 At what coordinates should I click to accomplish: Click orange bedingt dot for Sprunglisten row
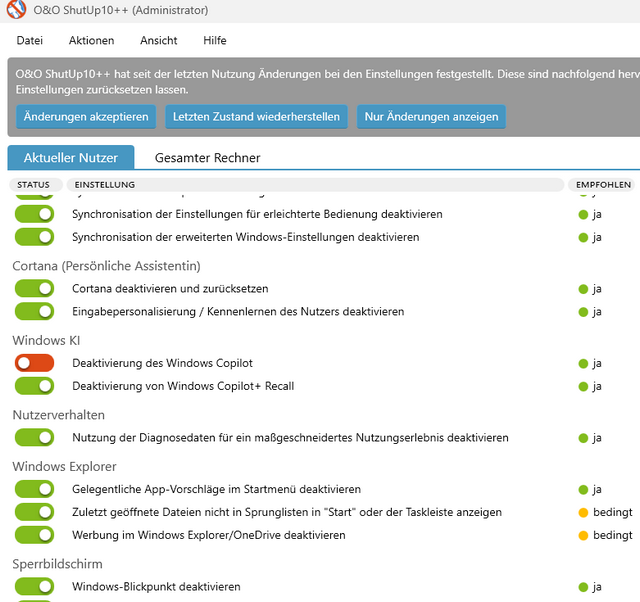point(583,513)
